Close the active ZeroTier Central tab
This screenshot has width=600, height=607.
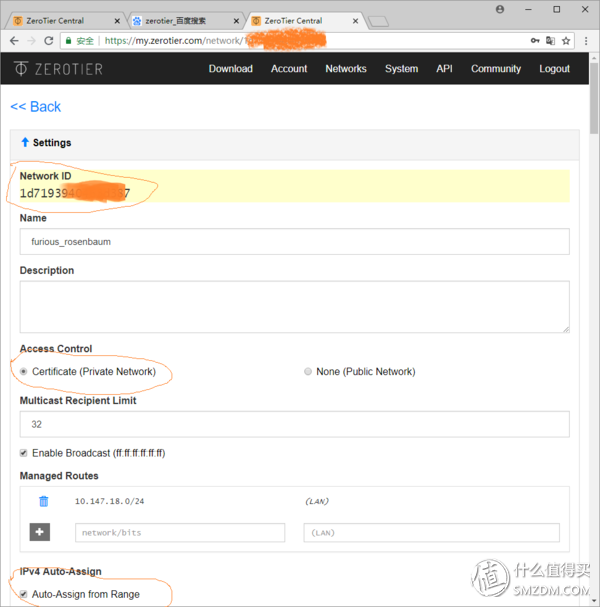pyautogui.click(x=355, y=21)
